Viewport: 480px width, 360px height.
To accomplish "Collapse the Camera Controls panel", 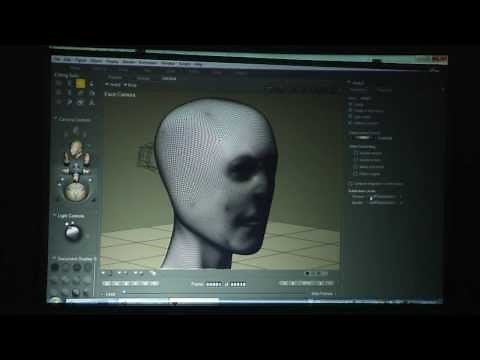I will click(55, 119).
